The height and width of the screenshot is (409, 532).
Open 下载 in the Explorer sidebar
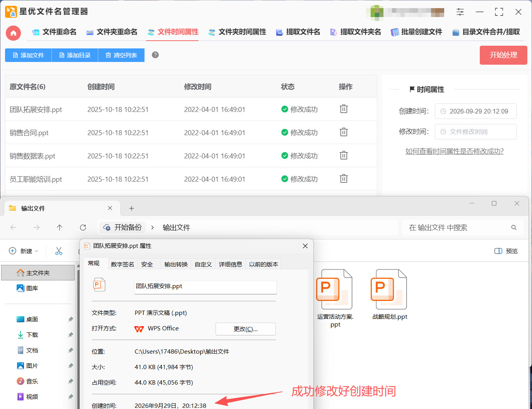coord(32,335)
